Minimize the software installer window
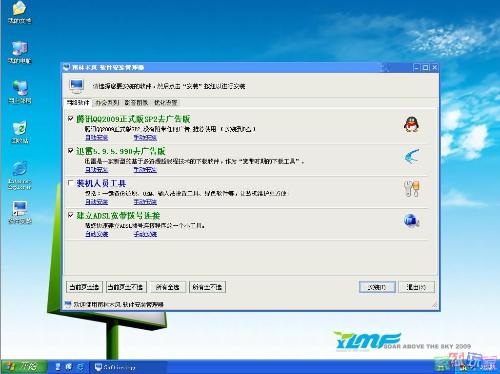The height and width of the screenshot is (374, 500). (416, 68)
